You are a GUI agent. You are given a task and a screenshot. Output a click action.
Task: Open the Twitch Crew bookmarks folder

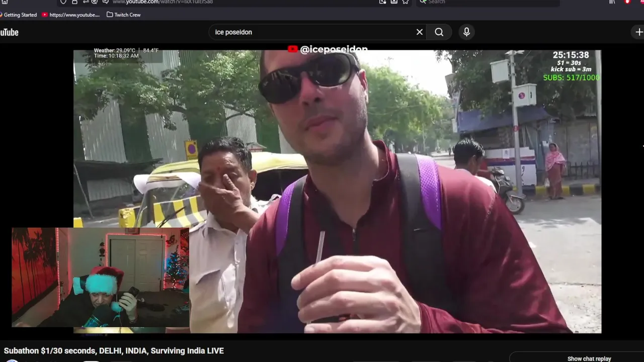click(124, 15)
